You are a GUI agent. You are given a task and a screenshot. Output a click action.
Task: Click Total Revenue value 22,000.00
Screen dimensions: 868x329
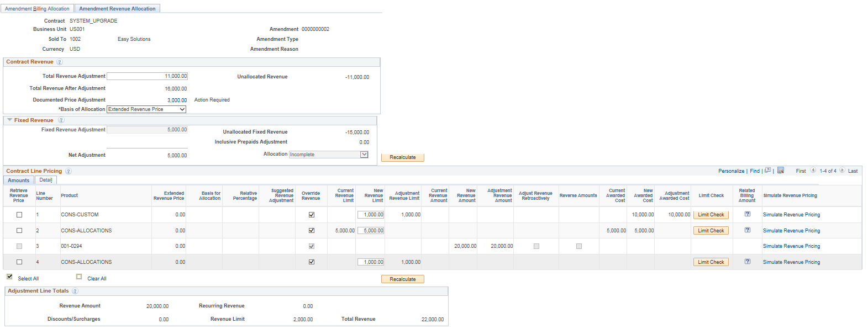(x=433, y=320)
